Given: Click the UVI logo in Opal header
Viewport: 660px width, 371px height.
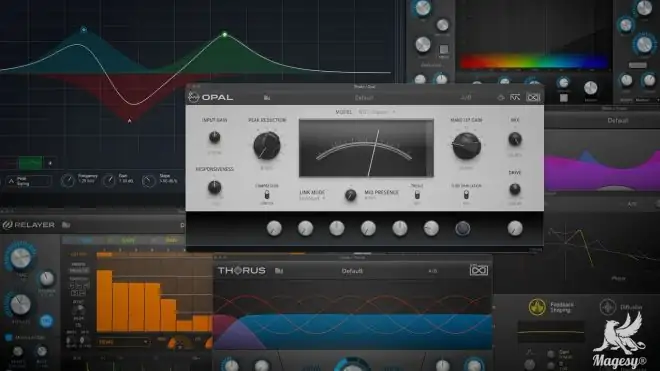Looking at the screenshot, I should 533,97.
